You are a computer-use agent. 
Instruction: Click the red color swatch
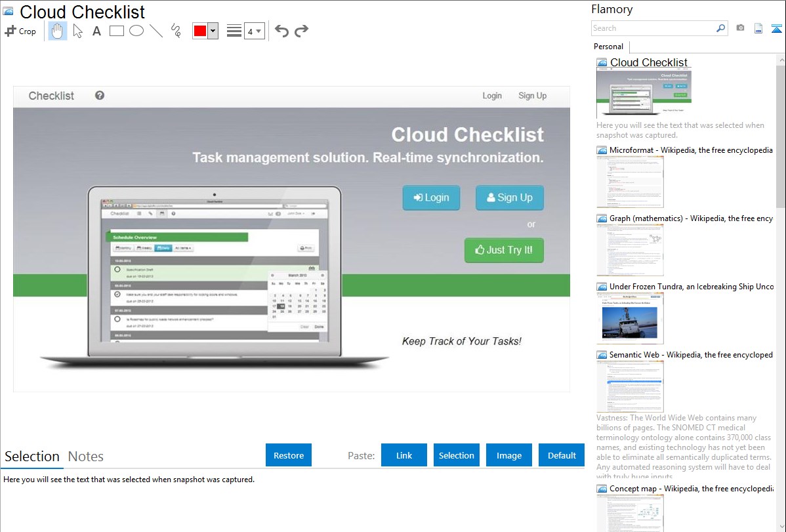tap(200, 31)
